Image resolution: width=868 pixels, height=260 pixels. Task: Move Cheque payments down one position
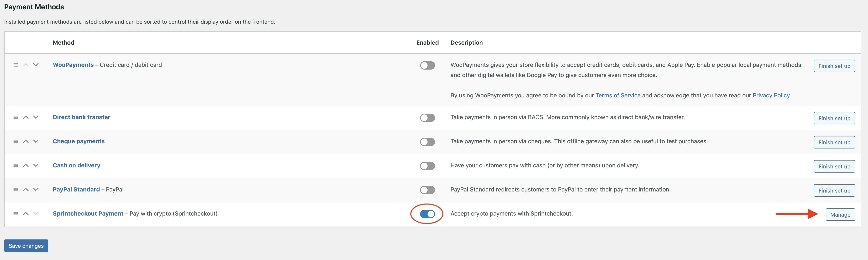tap(36, 141)
